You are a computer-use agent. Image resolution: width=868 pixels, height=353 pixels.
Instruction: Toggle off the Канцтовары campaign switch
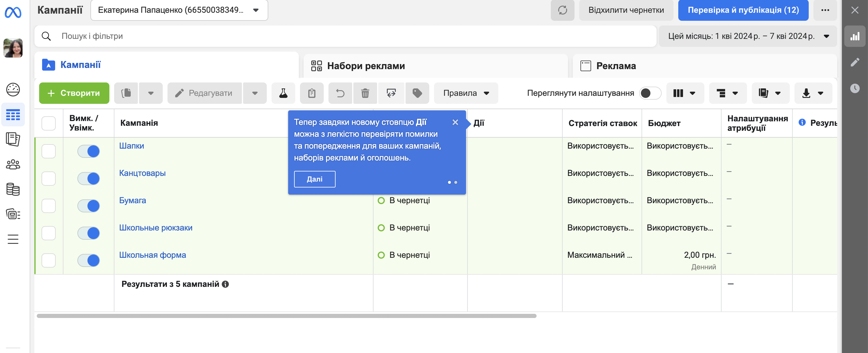[x=89, y=179]
